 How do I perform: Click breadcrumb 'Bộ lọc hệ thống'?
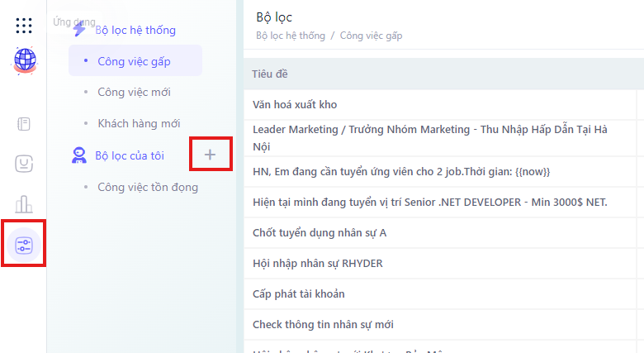tap(291, 36)
